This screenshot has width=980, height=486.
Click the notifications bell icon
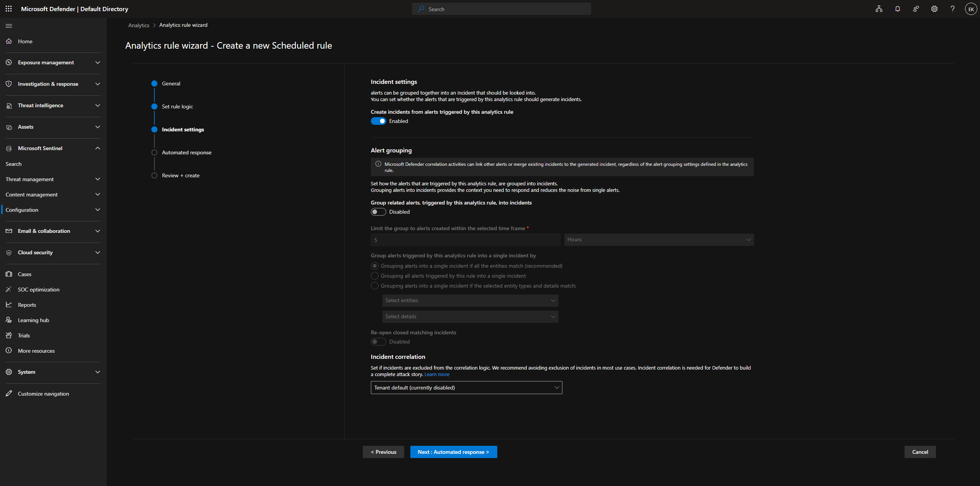tap(897, 9)
